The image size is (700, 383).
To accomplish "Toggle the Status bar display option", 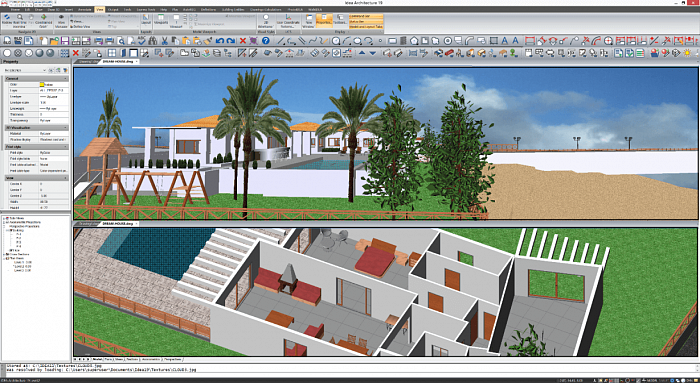I will click(366, 21).
